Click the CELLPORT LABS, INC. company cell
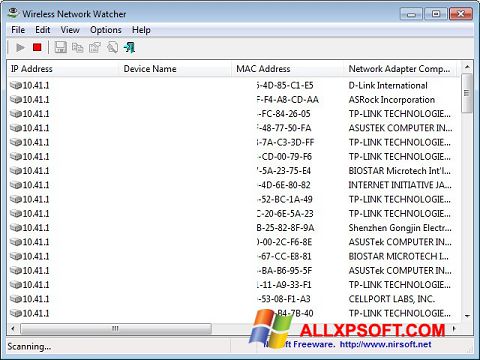This screenshot has height=360, width=480. [x=392, y=299]
